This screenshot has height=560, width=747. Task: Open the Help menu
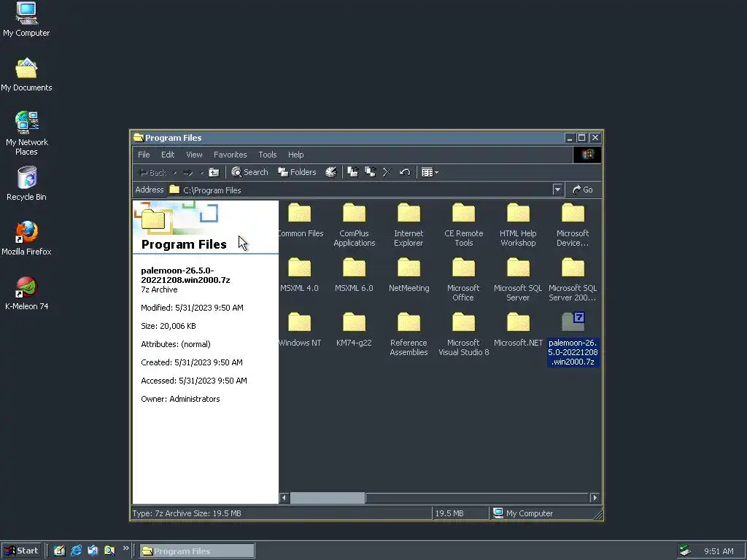[296, 155]
